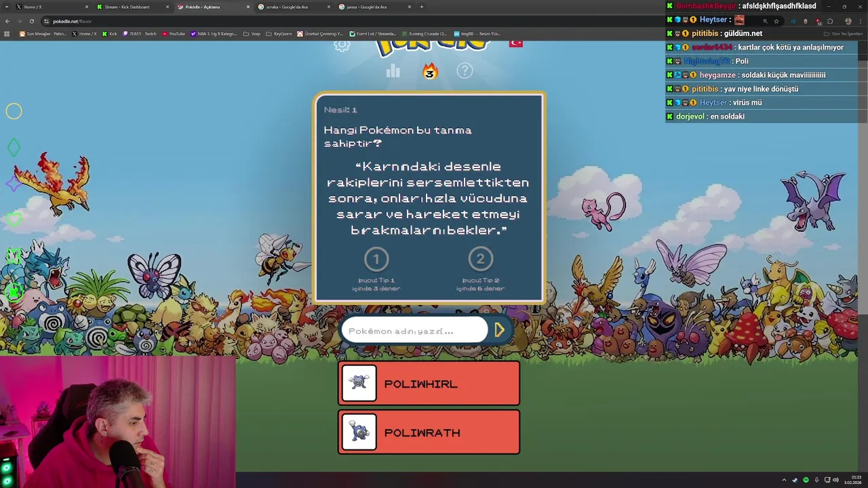Select the Pokédle - Açıklama tab

click(213, 7)
